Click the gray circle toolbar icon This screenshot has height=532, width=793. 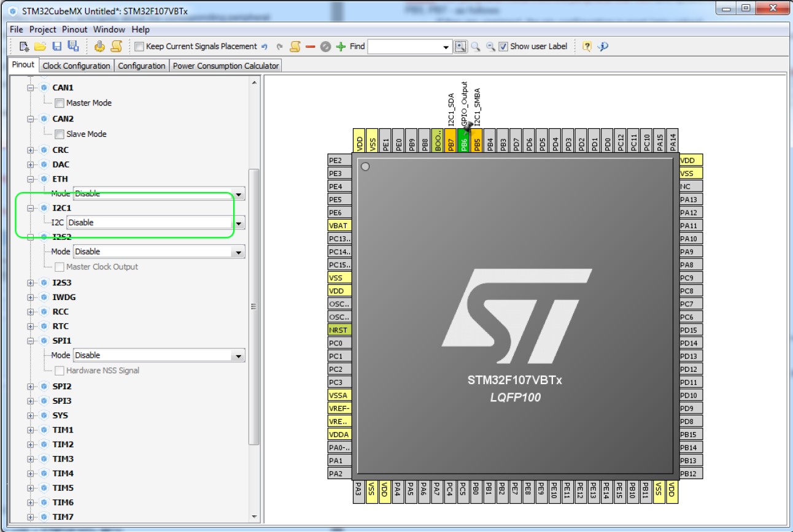326,47
